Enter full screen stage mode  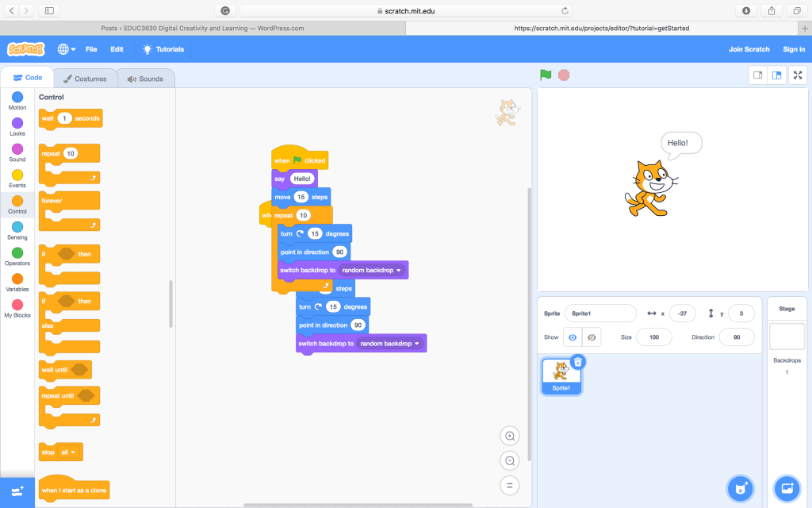[799, 75]
